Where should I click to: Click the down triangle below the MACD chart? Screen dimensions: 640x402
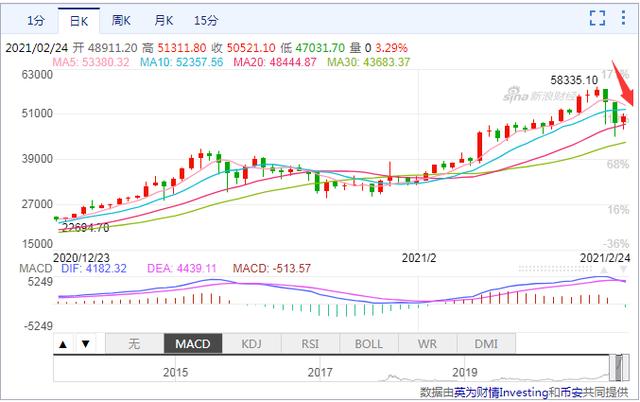point(85,344)
